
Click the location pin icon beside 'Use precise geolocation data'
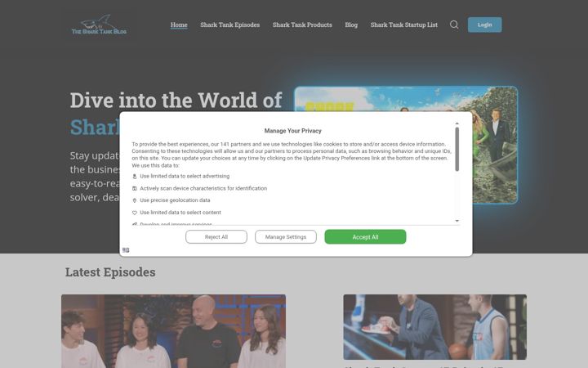[x=135, y=200]
